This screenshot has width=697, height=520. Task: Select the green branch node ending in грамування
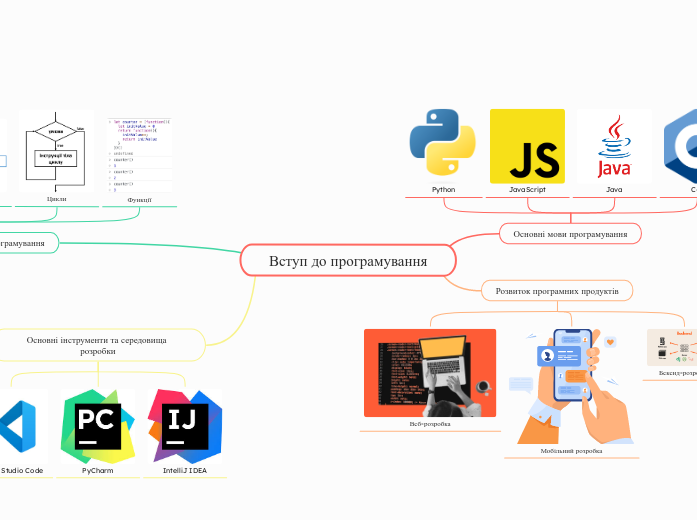point(27,243)
